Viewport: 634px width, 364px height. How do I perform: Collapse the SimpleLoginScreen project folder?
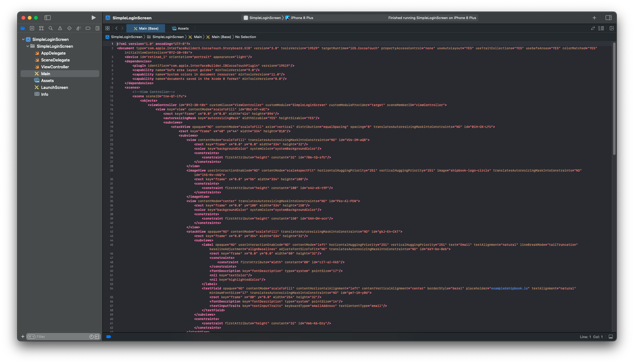(x=27, y=46)
